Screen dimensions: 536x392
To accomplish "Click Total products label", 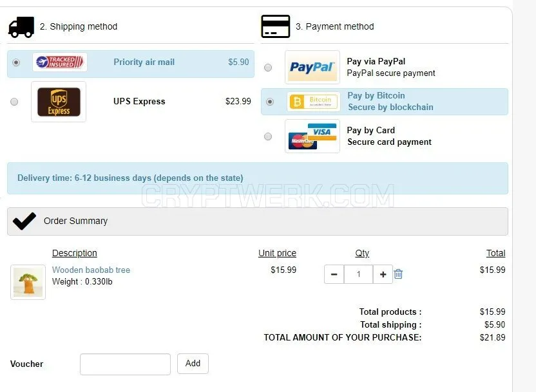I will [x=390, y=312].
